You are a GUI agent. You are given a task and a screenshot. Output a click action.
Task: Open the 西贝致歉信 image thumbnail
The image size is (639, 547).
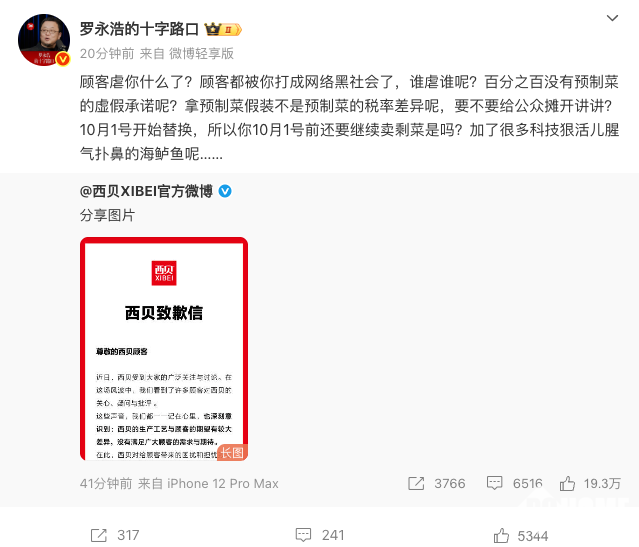point(164,349)
